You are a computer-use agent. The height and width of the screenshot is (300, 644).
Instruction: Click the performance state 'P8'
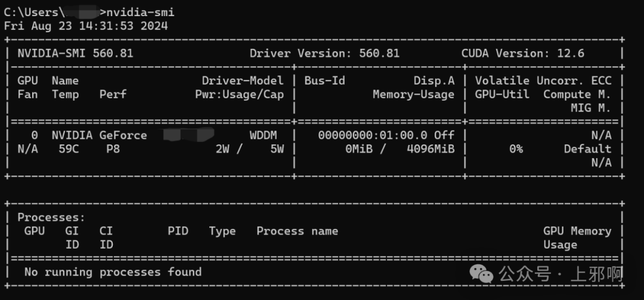113,149
